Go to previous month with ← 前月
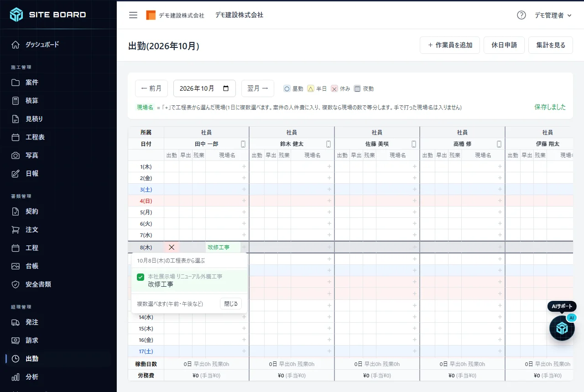584x392 pixels. [151, 88]
